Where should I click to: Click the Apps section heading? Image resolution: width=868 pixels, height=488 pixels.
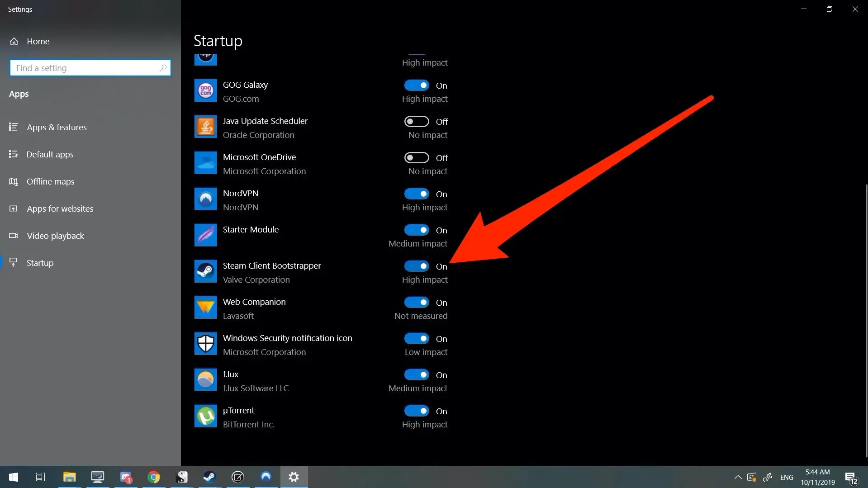coord(19,94)
